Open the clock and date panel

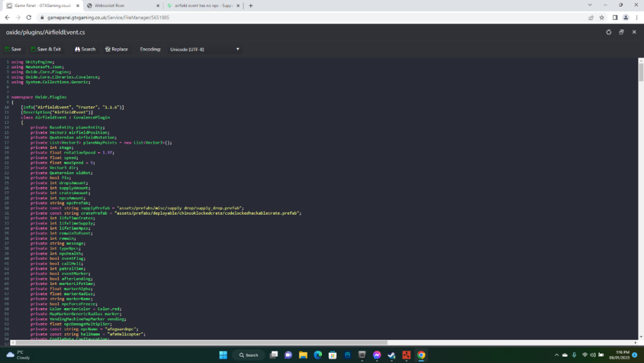click(619, 355)
